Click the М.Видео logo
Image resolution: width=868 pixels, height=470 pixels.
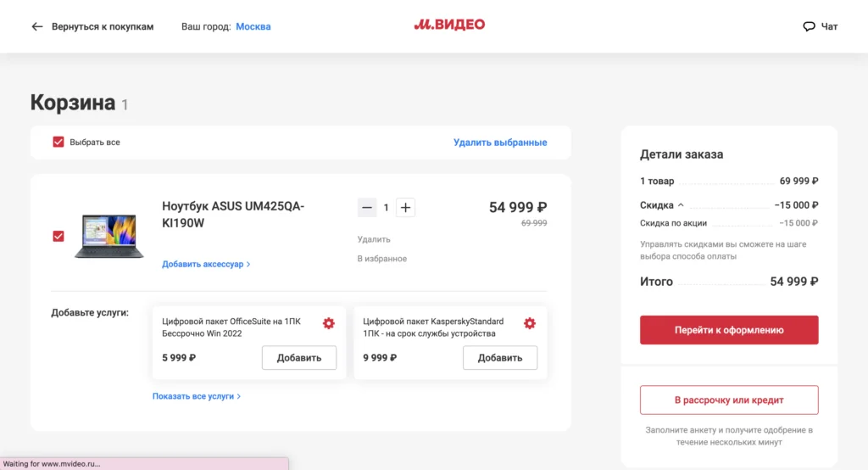click(x=449, y=25)
